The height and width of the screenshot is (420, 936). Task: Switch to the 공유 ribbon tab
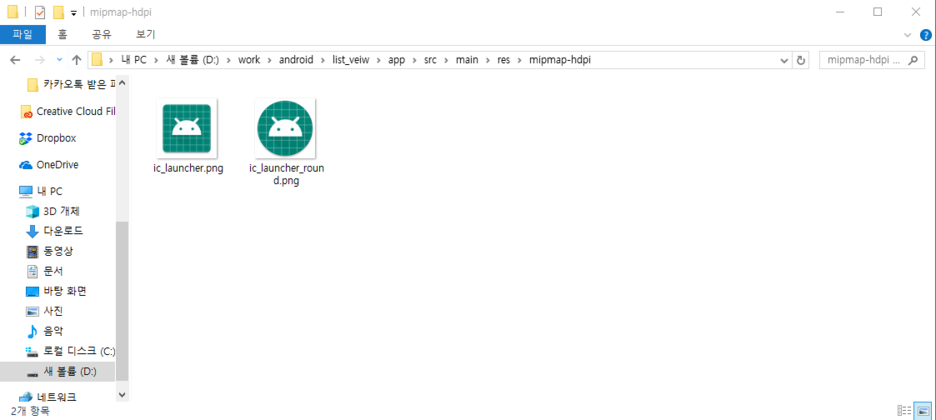click(x=101, y=35)
